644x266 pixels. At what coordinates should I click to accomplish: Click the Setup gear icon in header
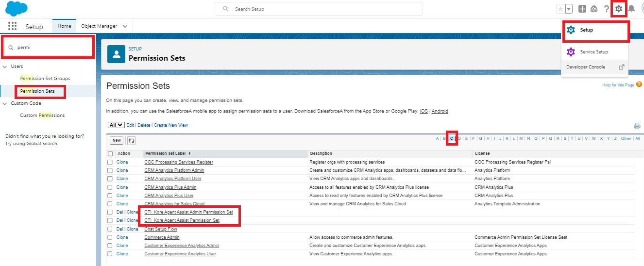(x=618, y=9)
